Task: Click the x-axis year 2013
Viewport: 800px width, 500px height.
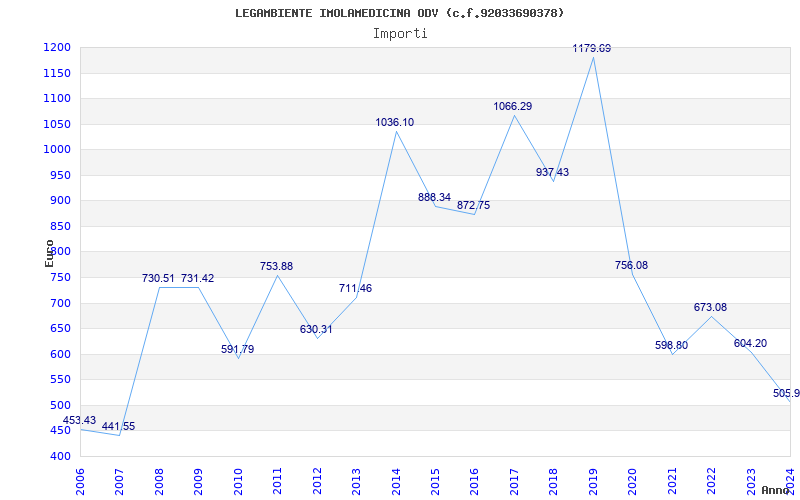Action: (x=356, y=481)
